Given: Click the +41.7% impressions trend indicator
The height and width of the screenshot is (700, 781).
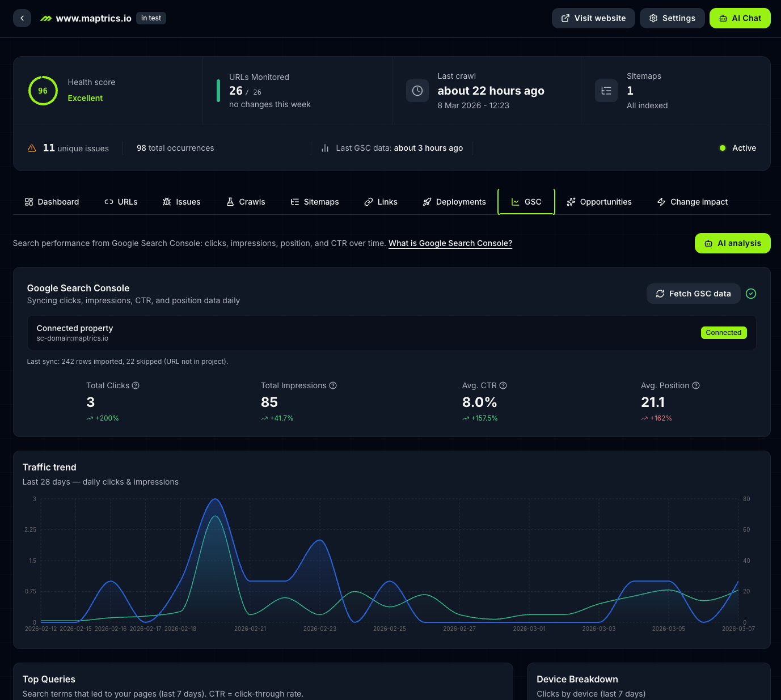Looking at the screenshot, I should coord(277,418).
